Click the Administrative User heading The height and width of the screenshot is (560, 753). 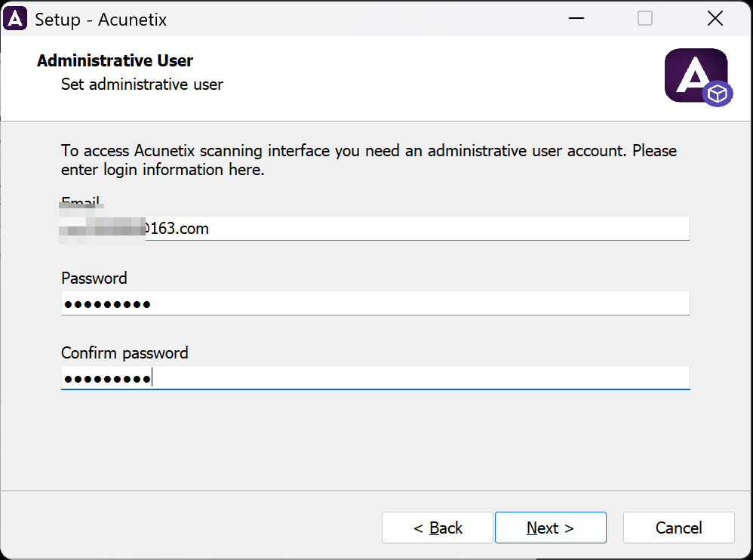point(115,60)
